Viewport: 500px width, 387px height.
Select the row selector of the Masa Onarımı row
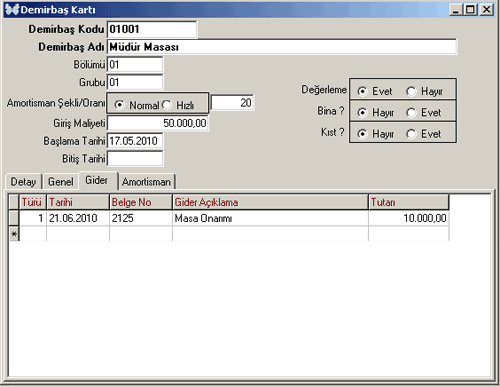(14, 218)
